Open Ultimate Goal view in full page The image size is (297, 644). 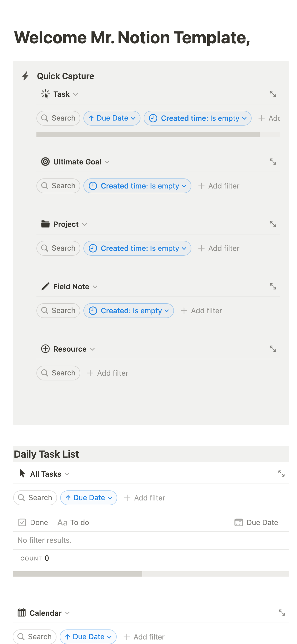pyautogui.click(x=273, y=162)
